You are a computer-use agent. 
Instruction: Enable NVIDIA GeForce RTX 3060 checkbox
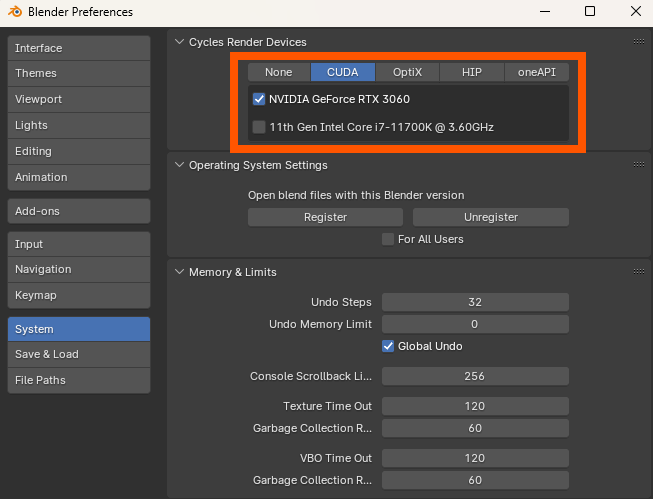click(259, 99)
